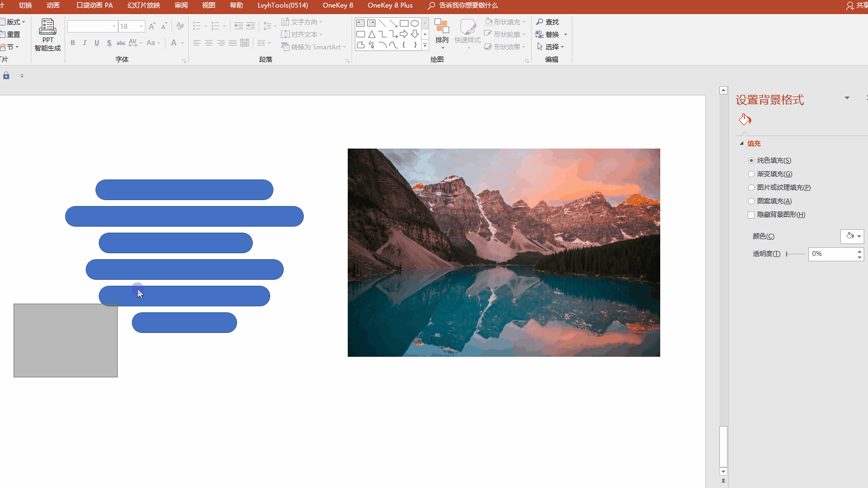This screenshot has width=868, height=488.
Task: Click the fill paint bucket icon in the pane
Action: (745, 119)
